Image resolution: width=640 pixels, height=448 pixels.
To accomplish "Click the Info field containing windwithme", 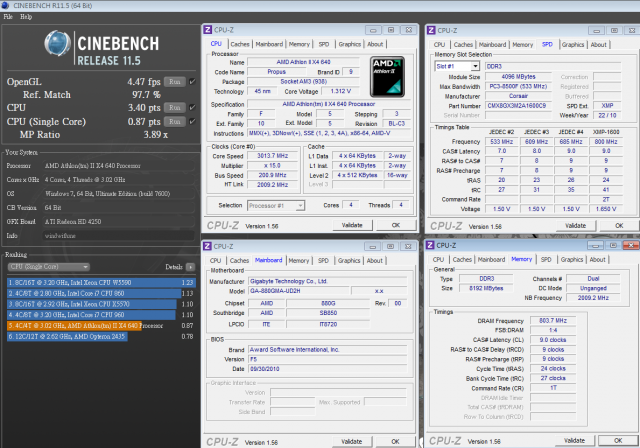I will 119,236.
